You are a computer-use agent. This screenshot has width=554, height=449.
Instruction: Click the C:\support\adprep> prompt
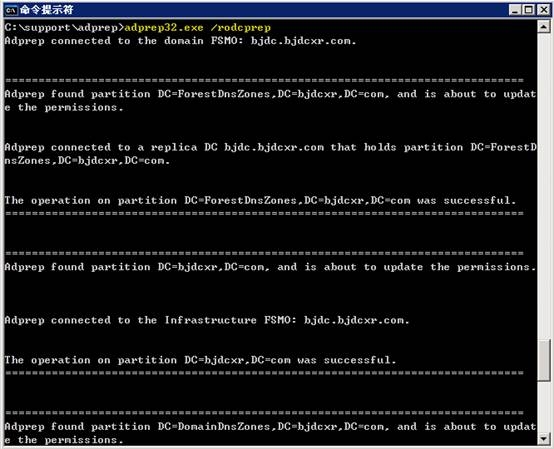pyautogui.click(x=64, y=28)
